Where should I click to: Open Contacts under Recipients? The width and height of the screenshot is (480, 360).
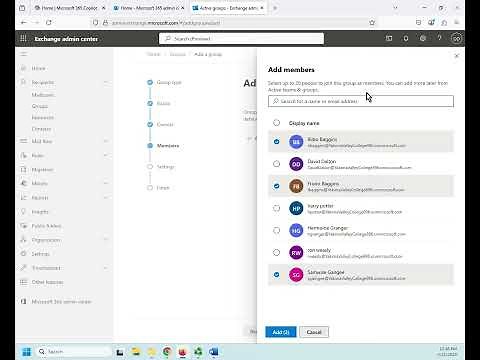[x=42, y=129]
